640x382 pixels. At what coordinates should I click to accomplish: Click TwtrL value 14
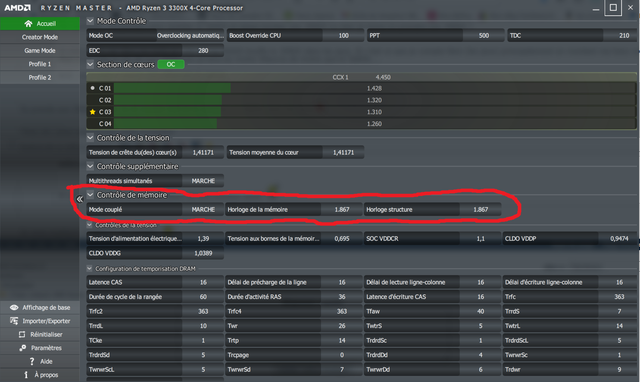coord(618,326)
